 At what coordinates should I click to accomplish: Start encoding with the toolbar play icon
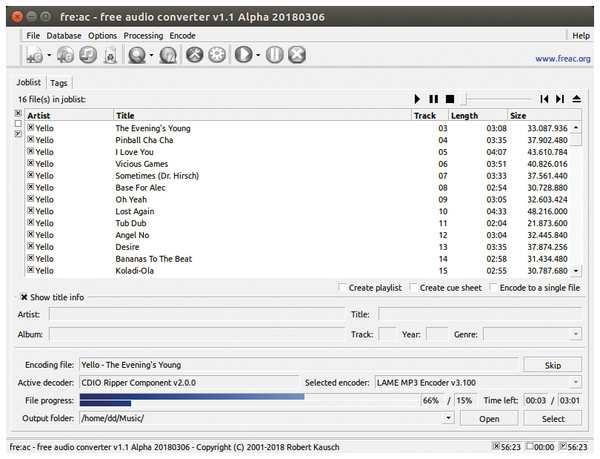coord(244,55)
